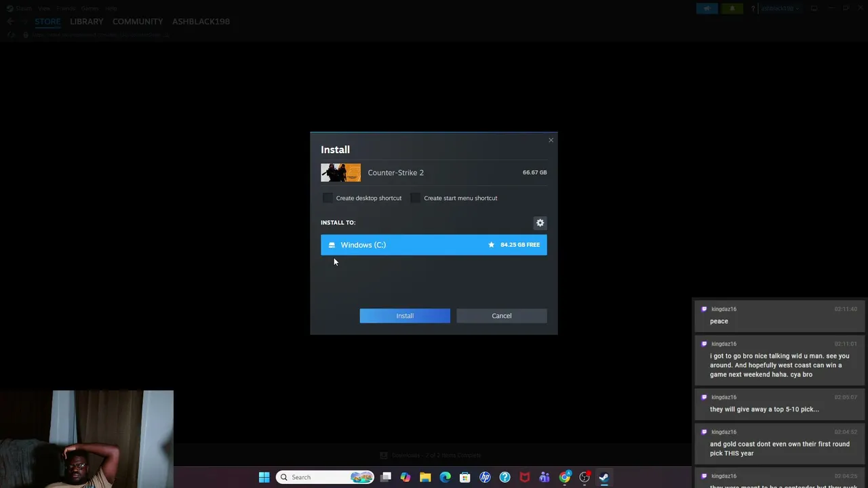The height and width of the screenshot is (488, 868).
Task: Open the Steam menu in Steam window
Action: (x=24, y=8)
